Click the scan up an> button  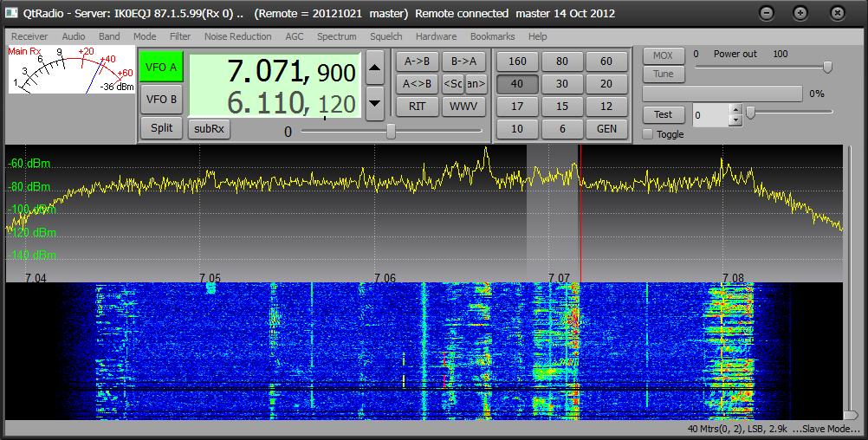pos(476,83)
